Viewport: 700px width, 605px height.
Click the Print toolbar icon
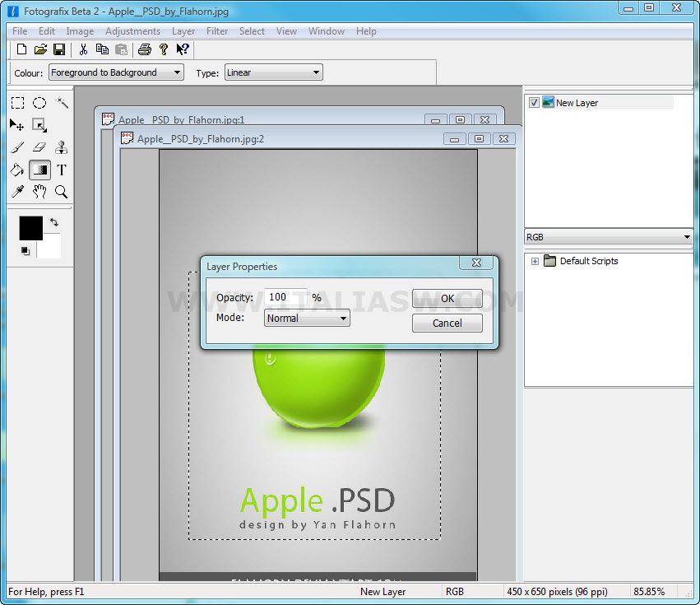(x=144, y=49)
